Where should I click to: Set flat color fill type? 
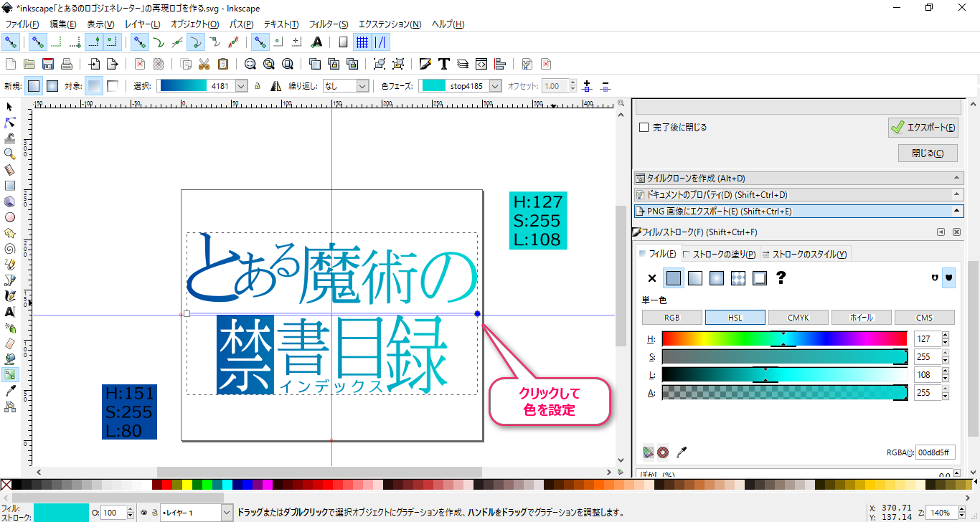tap(674, 278)
